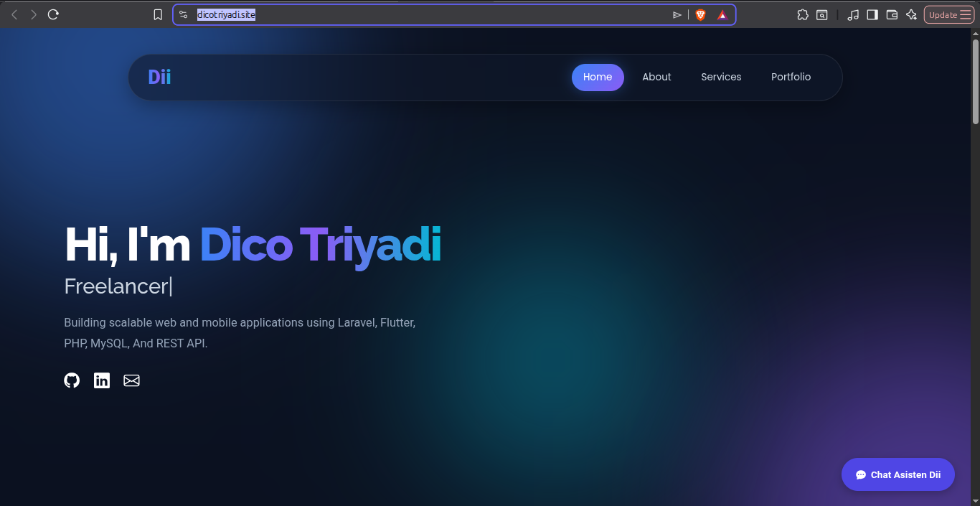Screen dimensions: 980x506
Task: Go back with the browser back arrow
Action: point(14,14)
